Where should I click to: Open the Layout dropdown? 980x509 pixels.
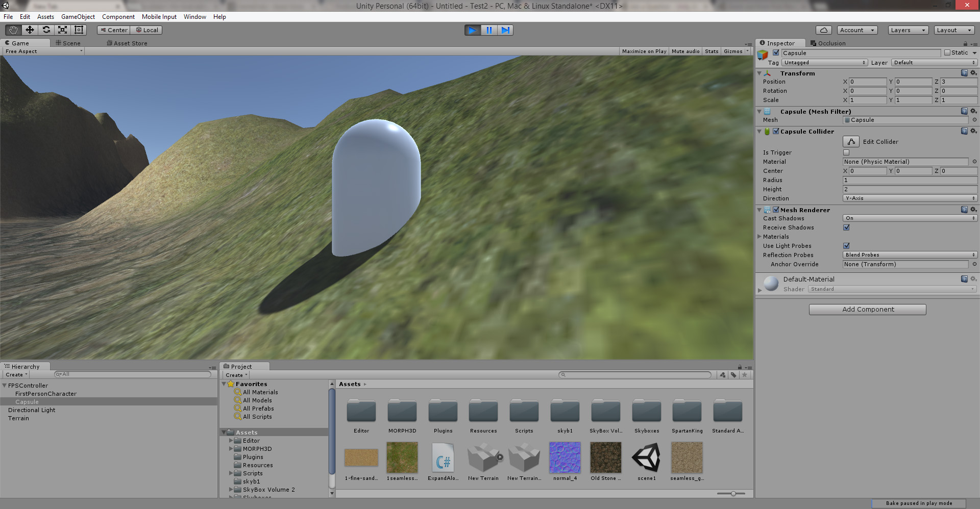(x=953, y=30)
